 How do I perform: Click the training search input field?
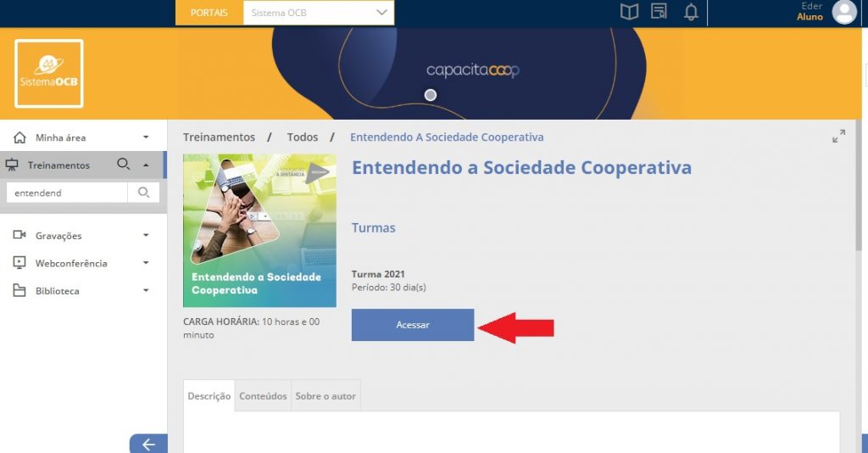67,193
